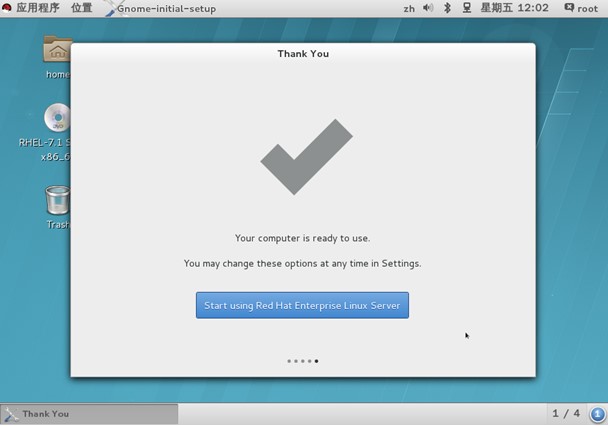Click the Red Hat logo icon
The image size is (608, 426).
pos(7,8)
